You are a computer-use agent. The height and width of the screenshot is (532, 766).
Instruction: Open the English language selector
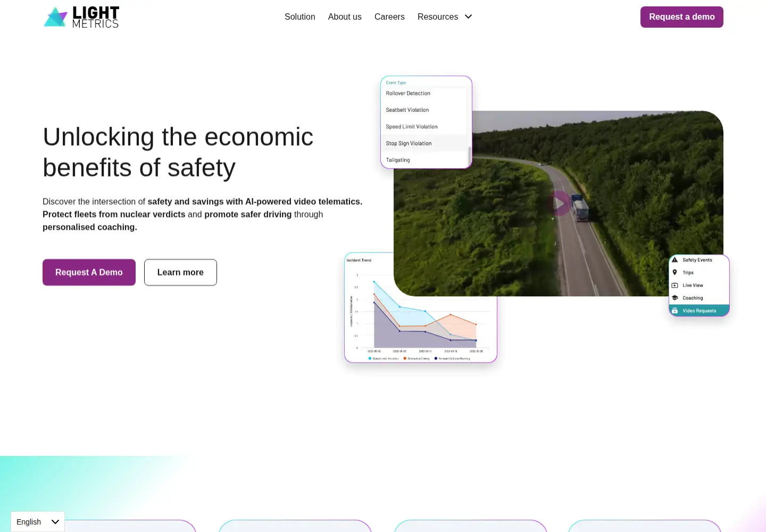(x=38, y=522)
